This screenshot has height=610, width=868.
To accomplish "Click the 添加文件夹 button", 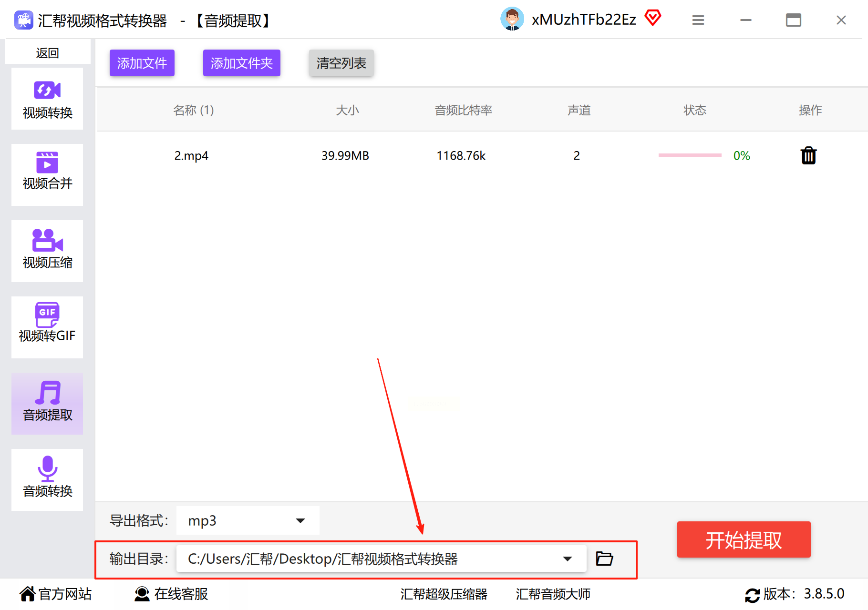I will [x=242, y=63].
